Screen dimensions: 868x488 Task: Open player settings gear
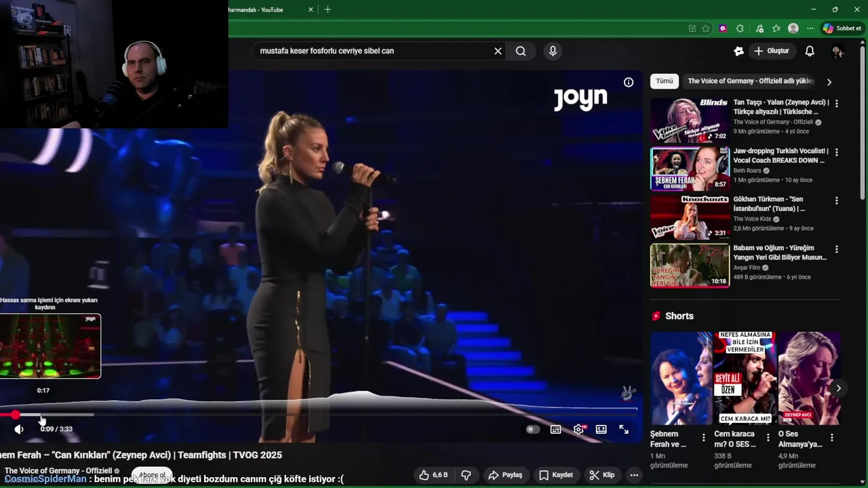coord(578,429)
